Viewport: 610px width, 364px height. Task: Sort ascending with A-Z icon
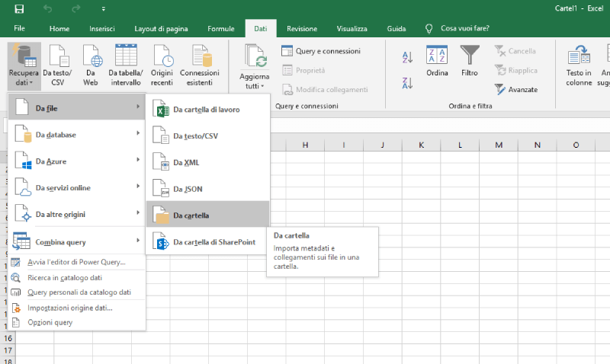pyautogui.click(x=407, y=57)
